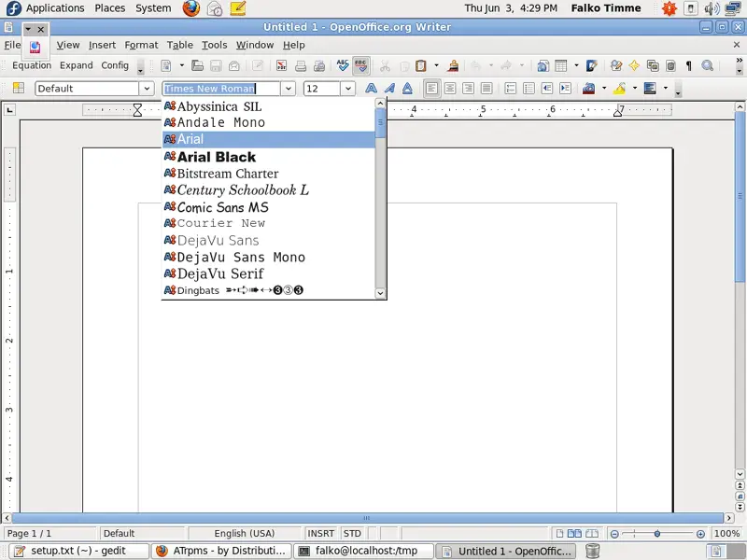Expand the Paste options dropdown arrow
747x560 pixels.
coord(436,65)
